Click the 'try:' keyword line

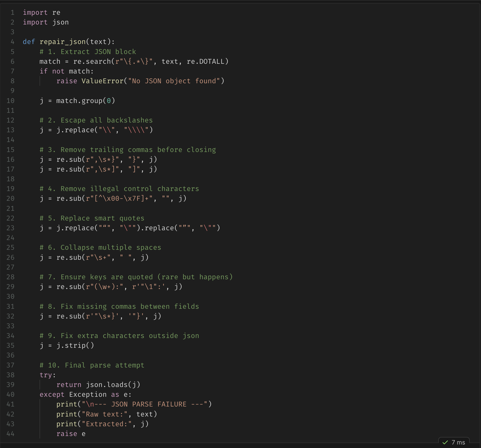coord(48,375)
